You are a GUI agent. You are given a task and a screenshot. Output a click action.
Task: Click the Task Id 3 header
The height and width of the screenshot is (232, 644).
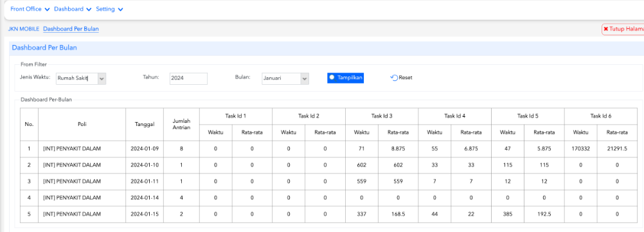click(x=382, y=116)
